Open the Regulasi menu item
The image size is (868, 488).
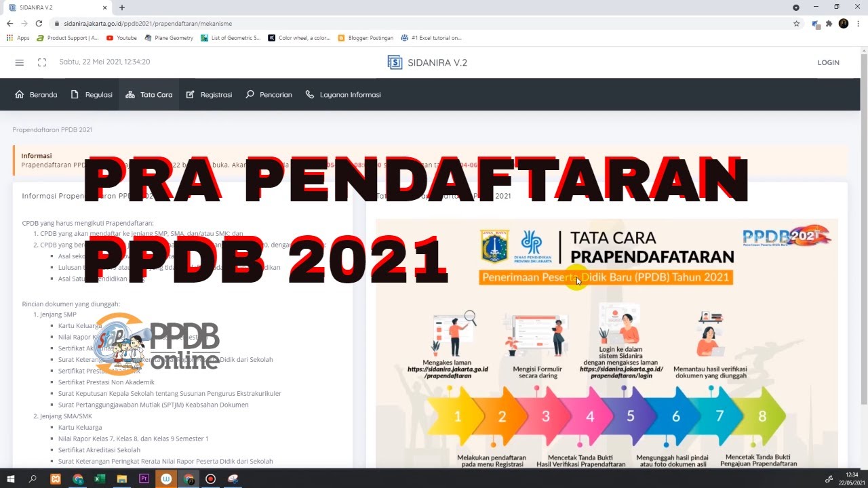tap(92, 95)
